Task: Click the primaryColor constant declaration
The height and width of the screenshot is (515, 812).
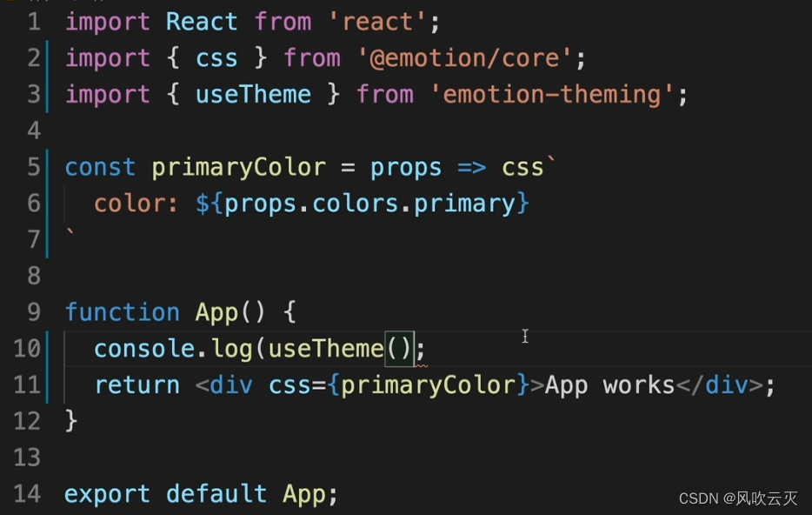Action: (x=239, y=168)
